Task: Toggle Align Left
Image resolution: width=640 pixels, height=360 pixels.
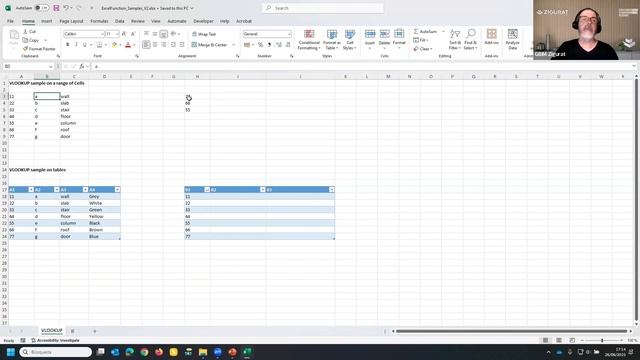Action: point(146,44)
